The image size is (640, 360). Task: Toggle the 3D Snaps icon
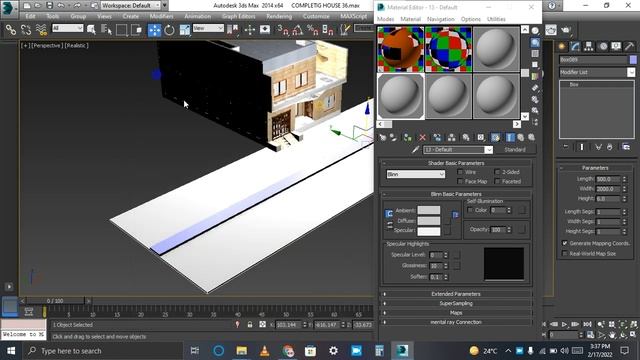coord(282,30)
